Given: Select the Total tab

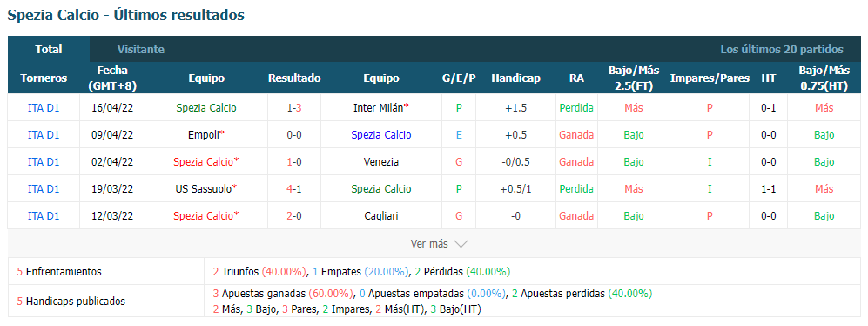Looking at the screenshot, I should [x=49, y=50].
